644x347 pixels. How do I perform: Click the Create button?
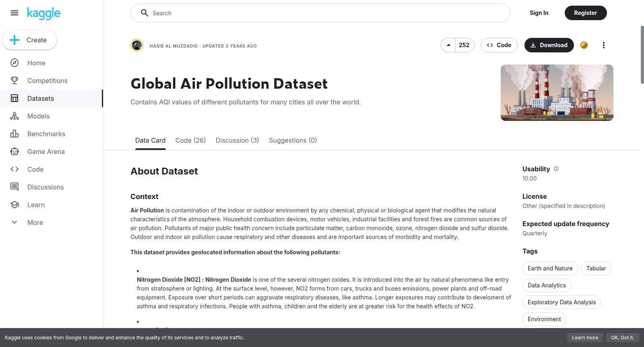pos(29,40)
